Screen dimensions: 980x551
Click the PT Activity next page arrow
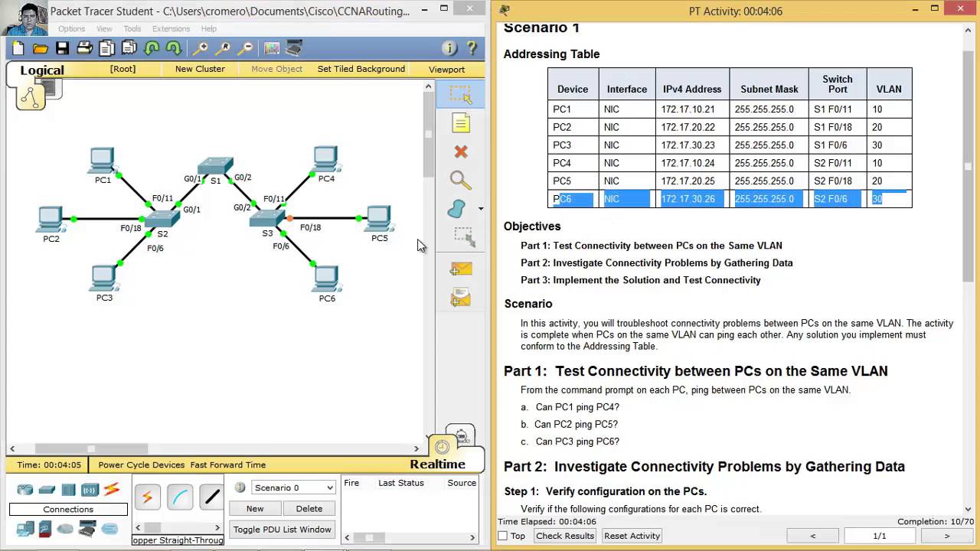click(946, 536)
